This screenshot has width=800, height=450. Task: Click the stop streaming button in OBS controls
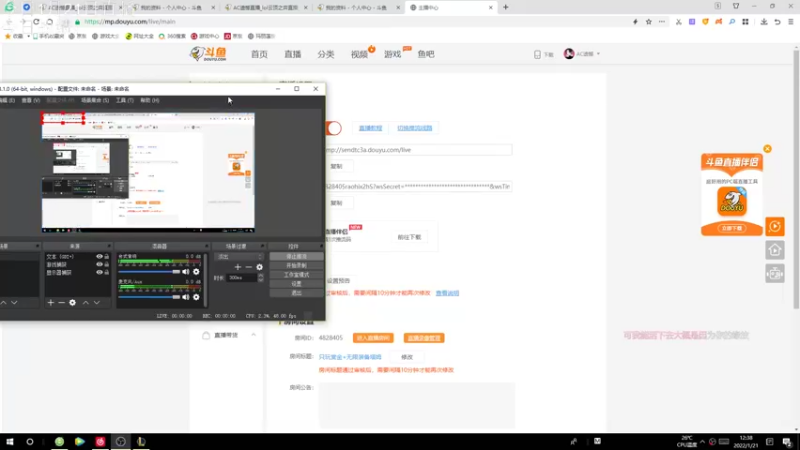click(296, 256)
